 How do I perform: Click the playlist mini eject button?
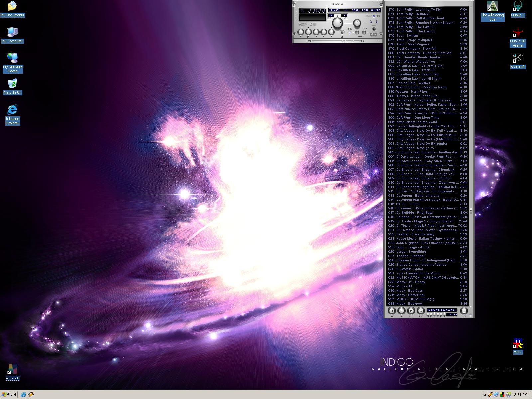coord(444,314)
